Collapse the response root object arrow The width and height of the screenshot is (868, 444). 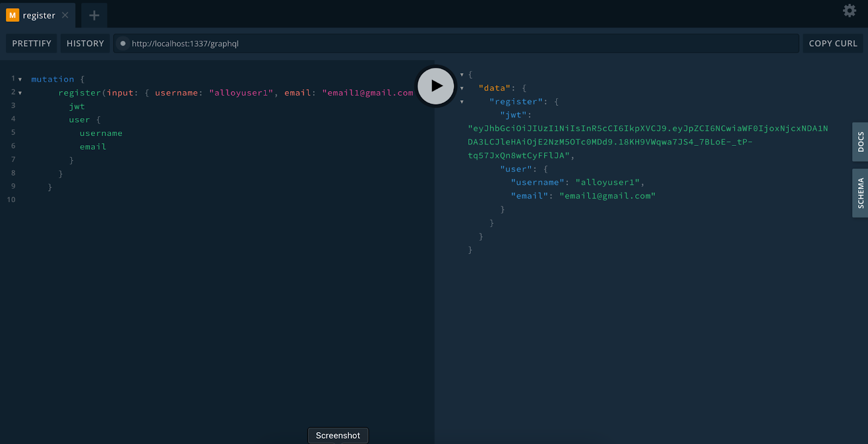click(462, 75)
